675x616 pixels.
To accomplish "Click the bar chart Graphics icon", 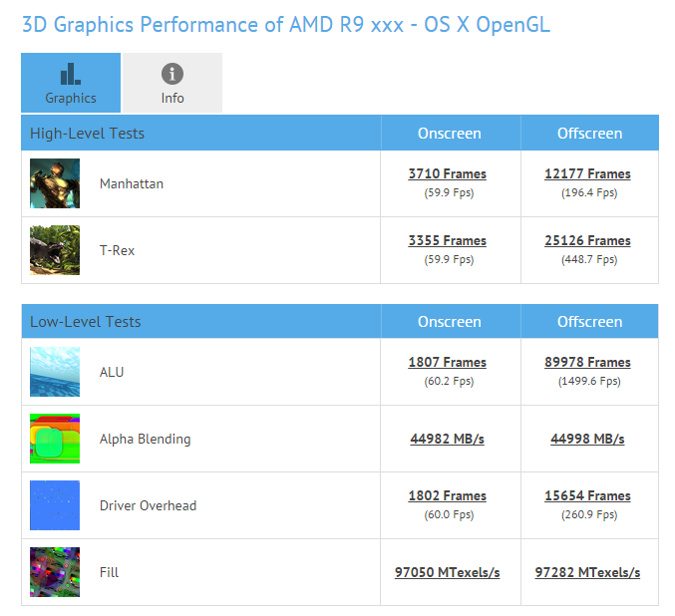I will pos(71,74).
